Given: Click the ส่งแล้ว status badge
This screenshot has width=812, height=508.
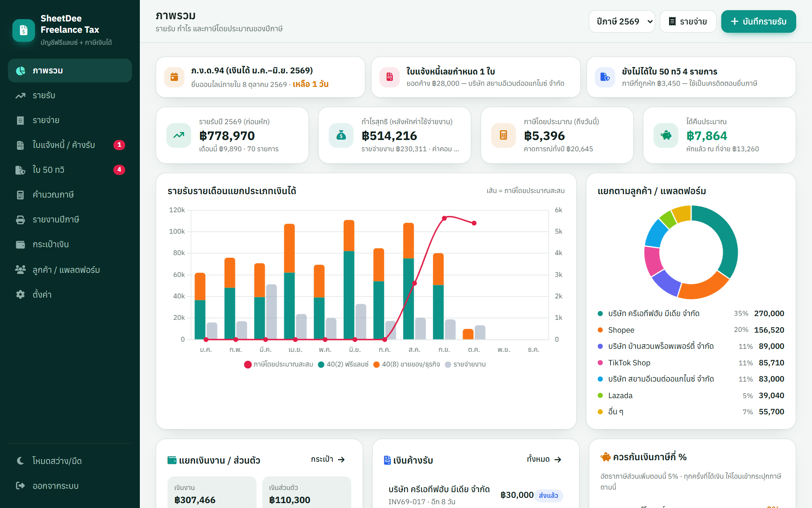Looking at the screenshot, I should (548, 495).
